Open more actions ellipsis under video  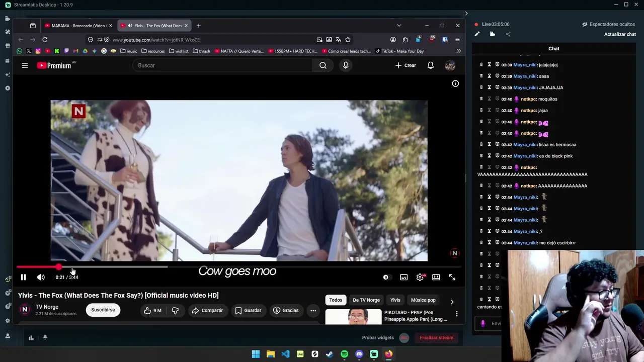313,311
